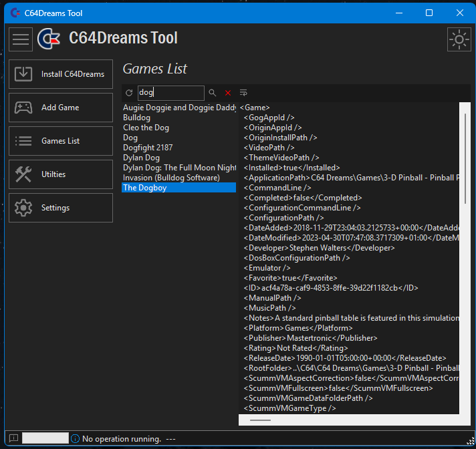The image size is (476, 449).
Task: Select the game named Dog
Action: click(179, 138)
